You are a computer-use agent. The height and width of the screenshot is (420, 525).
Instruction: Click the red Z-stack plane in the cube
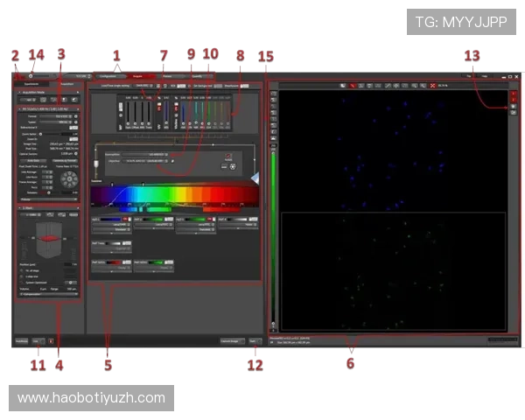pyautogui.click(x=50, y=239)
